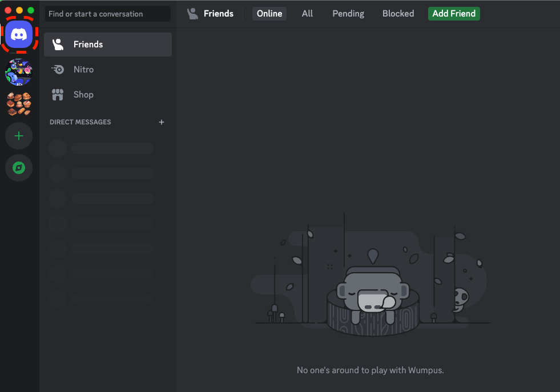Screen dimensions: 560x392
Task: Click the No one's around Wumpus text
Action: 370,370
